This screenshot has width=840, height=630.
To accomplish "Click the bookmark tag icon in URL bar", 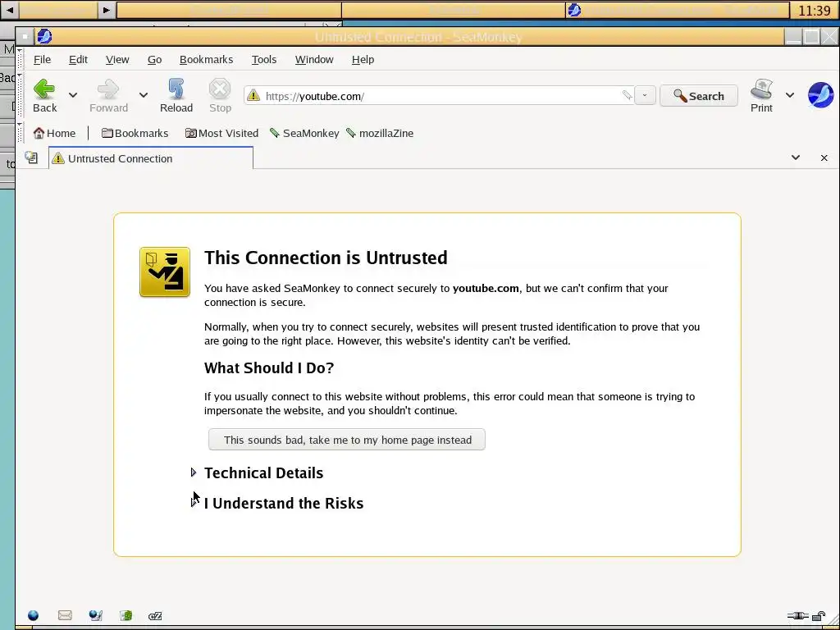I will click(x=627, y=95).
